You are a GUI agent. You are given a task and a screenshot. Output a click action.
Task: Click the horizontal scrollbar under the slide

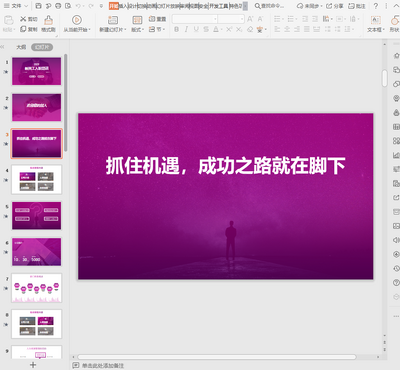click(217, 357)
